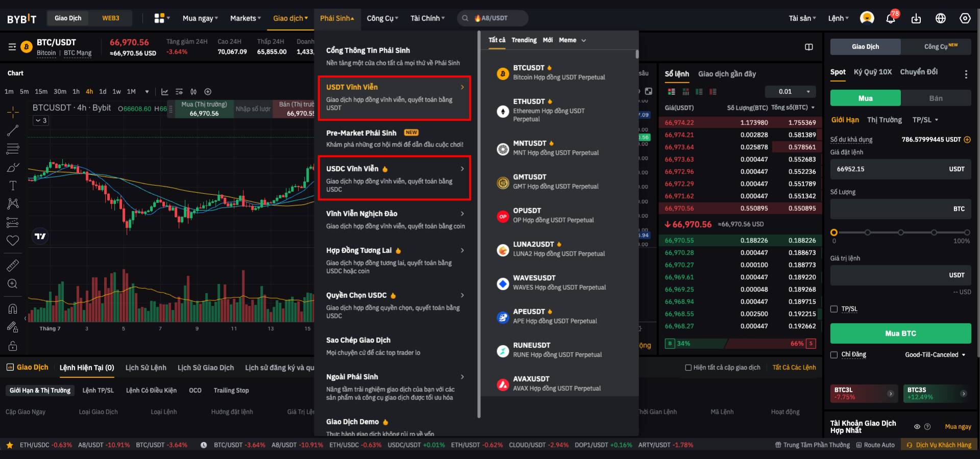980x459 pixels.
Task: Switch to Ký Quỹ 10X tab
Action: click(x=872, y=72)
